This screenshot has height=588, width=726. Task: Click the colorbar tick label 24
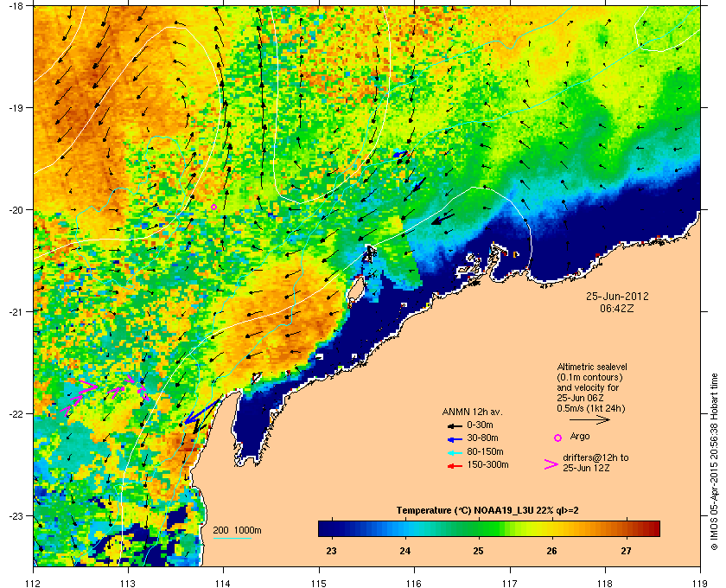click(405, 551)
